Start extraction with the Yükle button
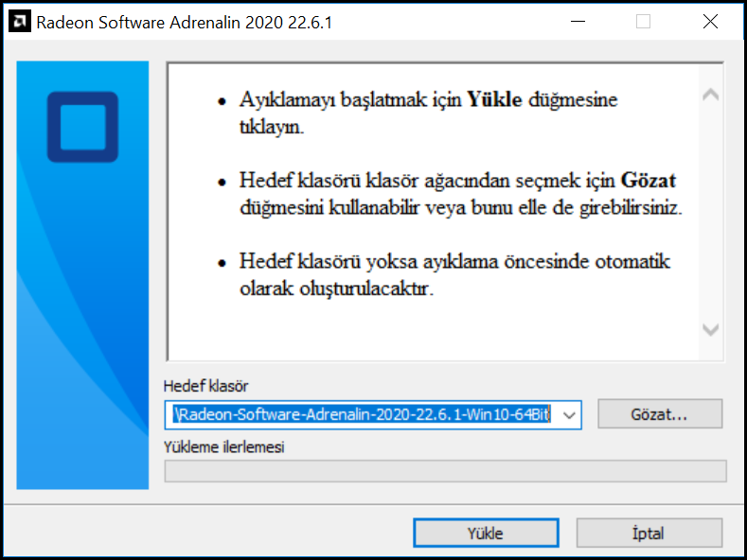 485,533
